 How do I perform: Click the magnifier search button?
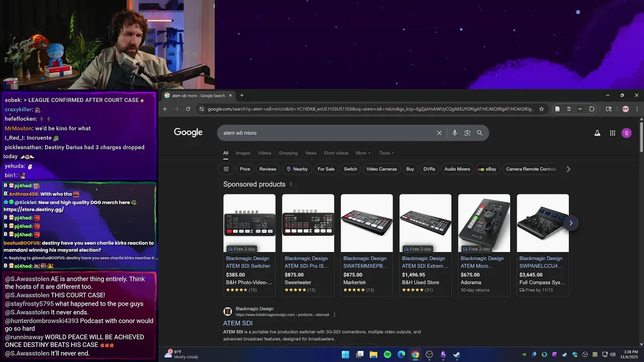[x=479, y=133]
